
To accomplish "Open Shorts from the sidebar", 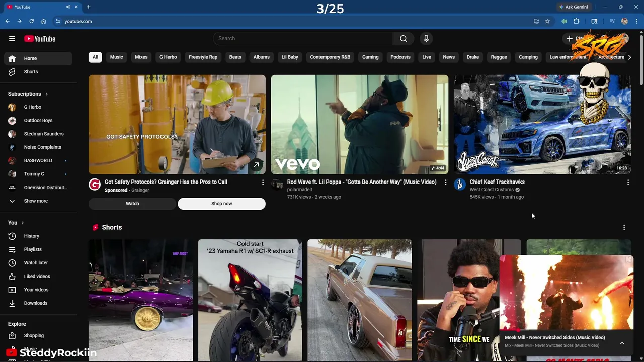I will point(38,72).
